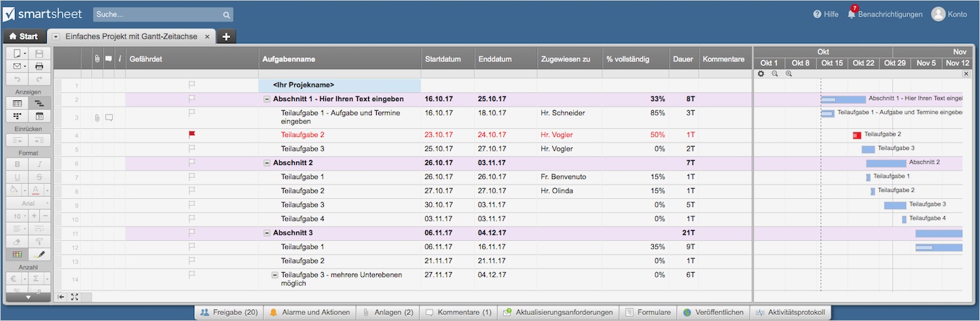The height and width of the screenshot is (321, 980).
Task: Select the format painter tool
Action: [x=39, y=242]
